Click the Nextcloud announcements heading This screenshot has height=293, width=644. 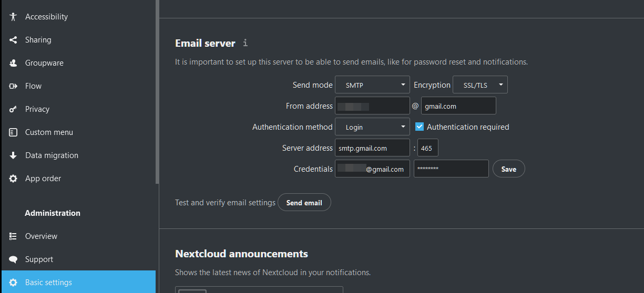pos(241,254)
